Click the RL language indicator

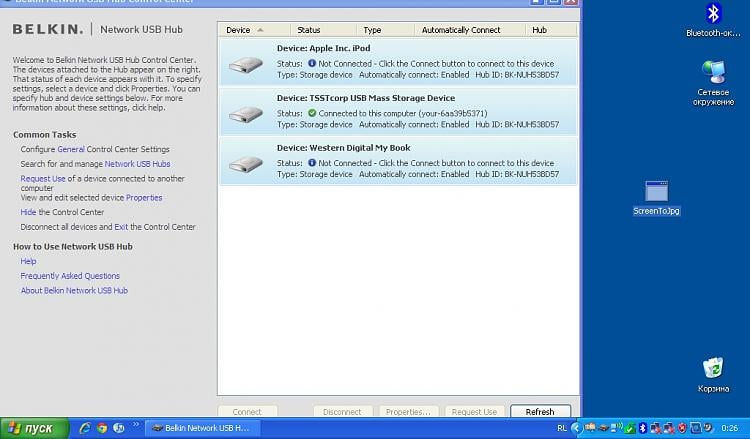coord(562,428)
